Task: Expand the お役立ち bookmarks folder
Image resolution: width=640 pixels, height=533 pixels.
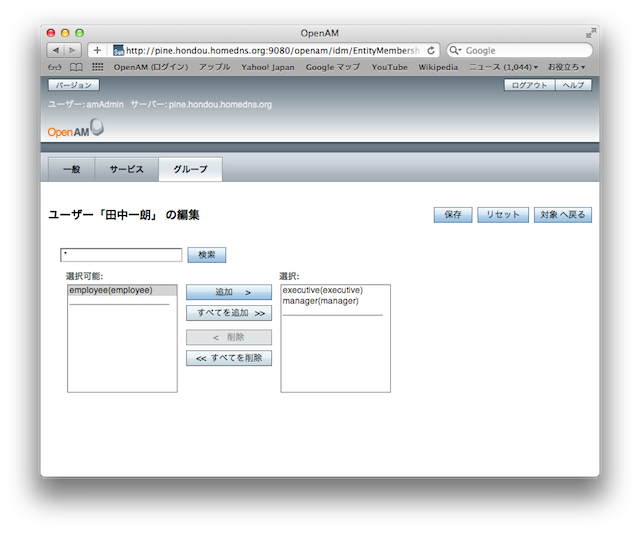Action: pyautogui.click(x=566, y=67)
